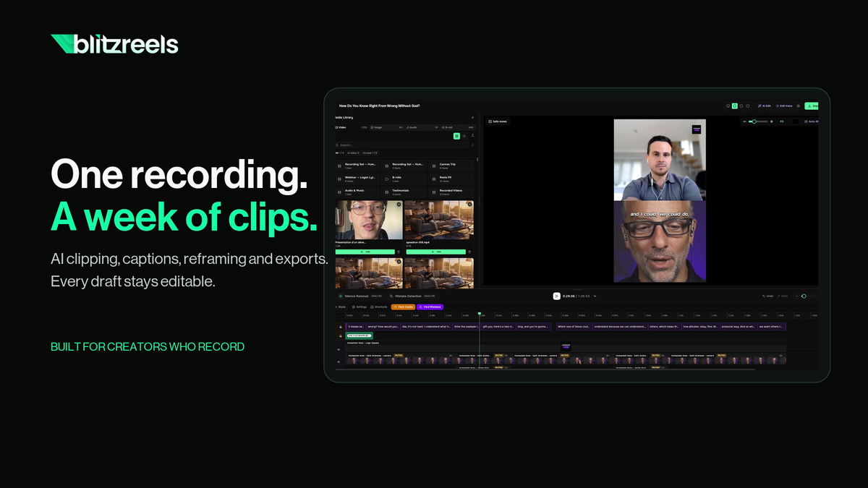
Task: Zoom in preview with plus icon
Action: pos(772,121)
